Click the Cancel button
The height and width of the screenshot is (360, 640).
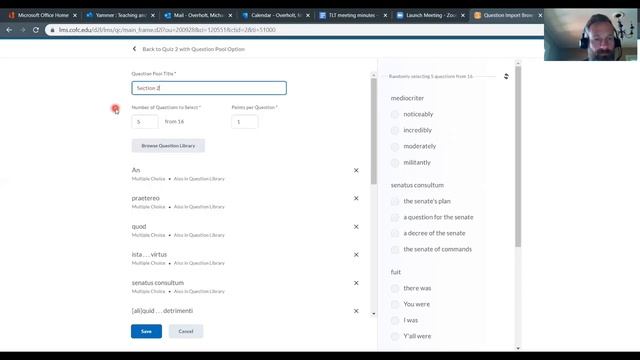tap(186, 331)
